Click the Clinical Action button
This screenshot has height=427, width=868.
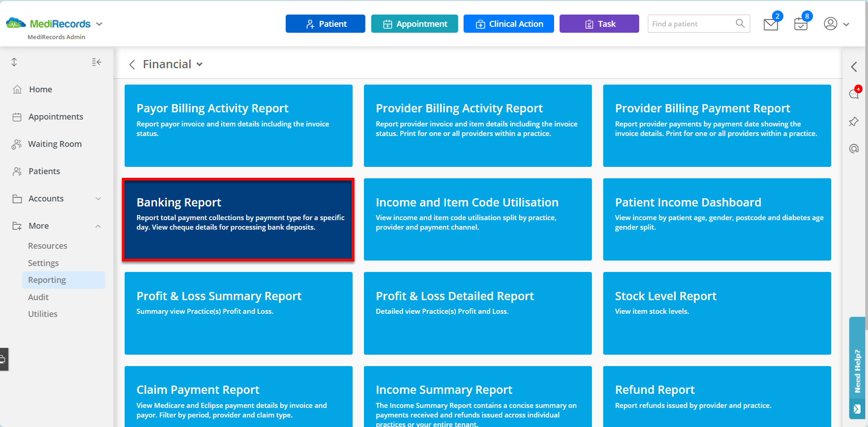coord(509,24)
